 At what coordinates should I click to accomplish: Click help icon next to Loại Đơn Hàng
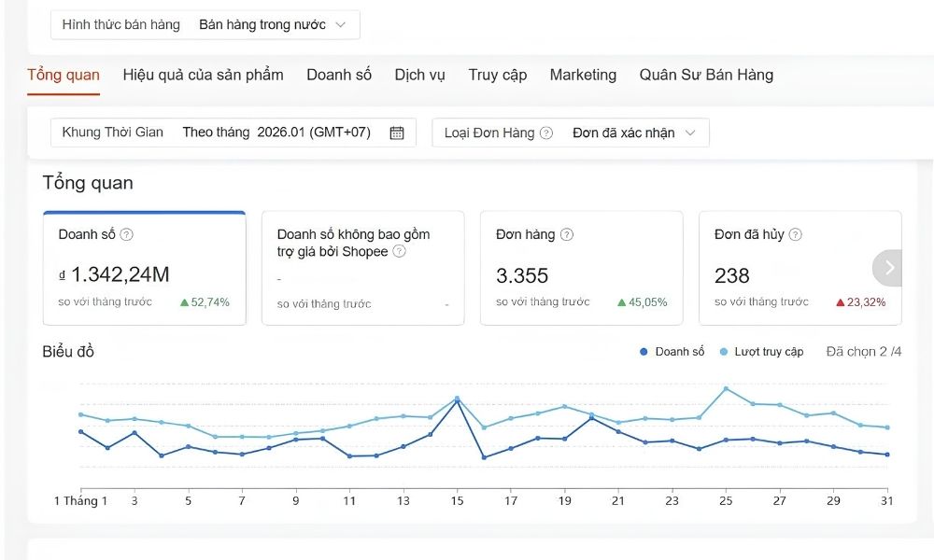click(546, 133)
